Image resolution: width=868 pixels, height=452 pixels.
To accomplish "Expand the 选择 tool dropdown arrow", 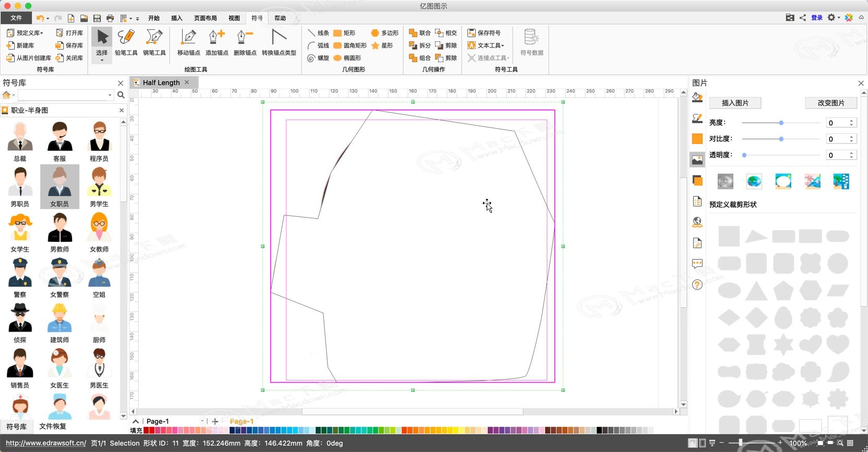I will click(x=102, y=60).
